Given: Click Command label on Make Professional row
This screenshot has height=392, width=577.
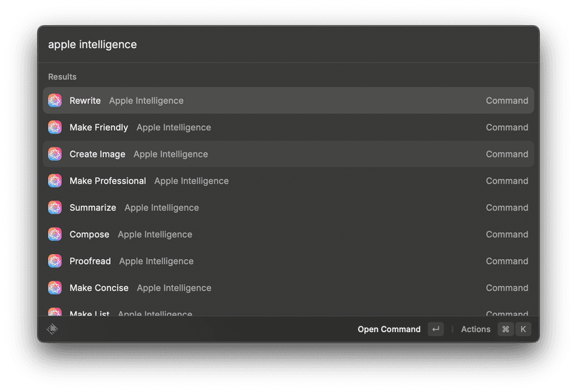Looking at the screenshot, I should coord(507,181).
